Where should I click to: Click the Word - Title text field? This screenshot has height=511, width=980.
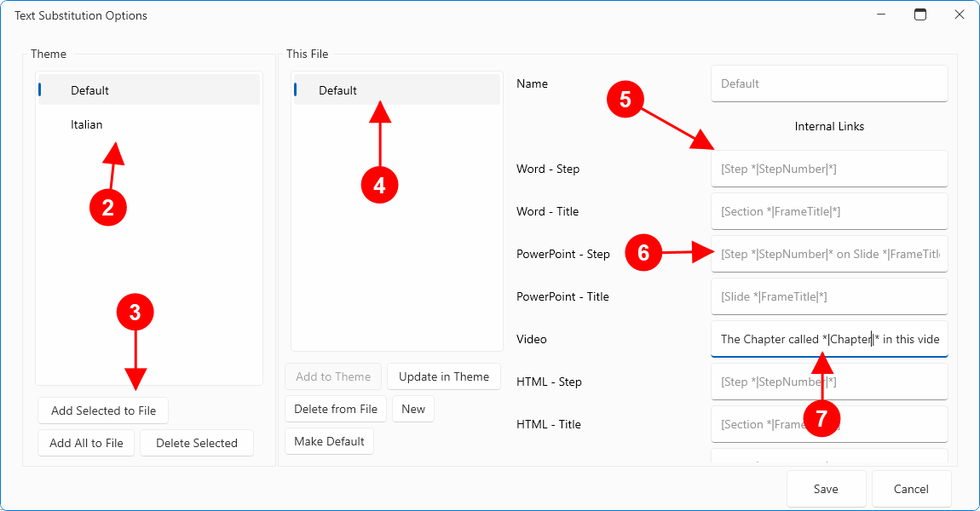[828, 211]
